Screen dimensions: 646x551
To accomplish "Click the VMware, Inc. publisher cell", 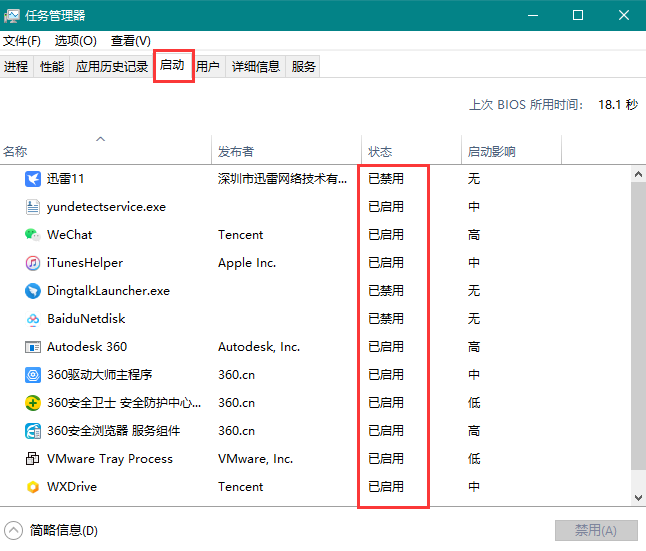I will (255, 459).
